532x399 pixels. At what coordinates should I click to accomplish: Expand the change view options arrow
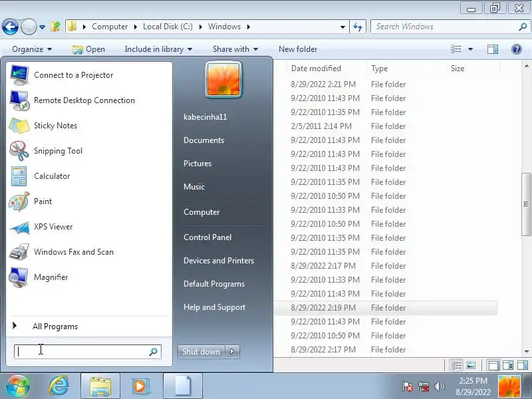tap(470, 49)
